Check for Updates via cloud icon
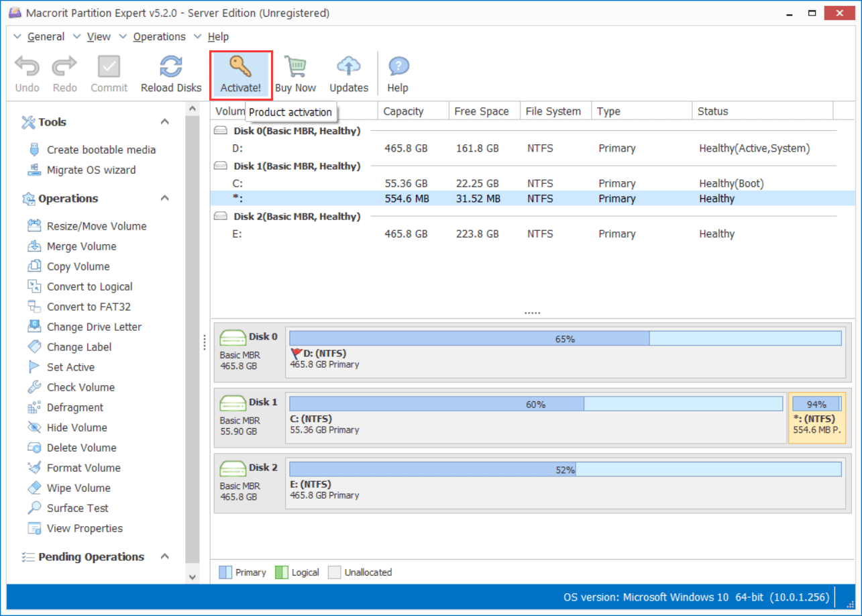Screen dimensions: 862x616 pyautogui.click(x=349, y=66)
